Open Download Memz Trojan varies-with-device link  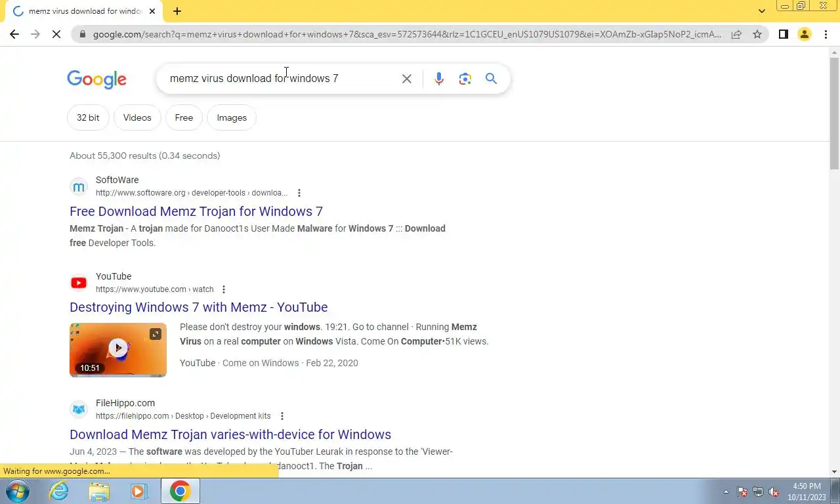tap(230, 434)
